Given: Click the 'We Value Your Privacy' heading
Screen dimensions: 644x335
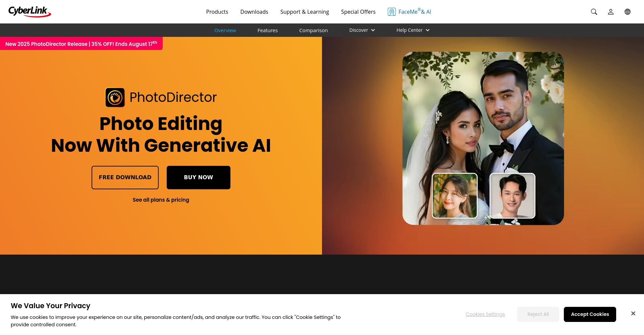Looking at the screenshot, I should click(51, 306).
